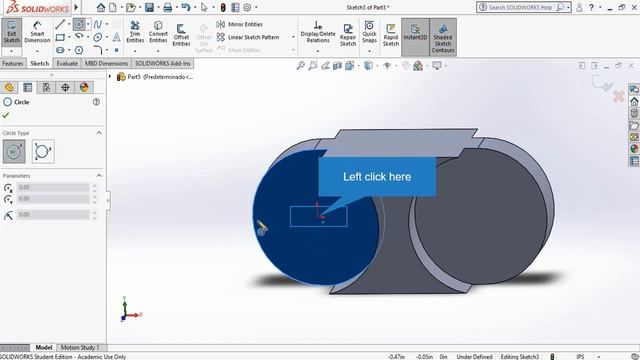The image size is (640, 360).
Task: Click the Open file icon
Action: point(130,7)
